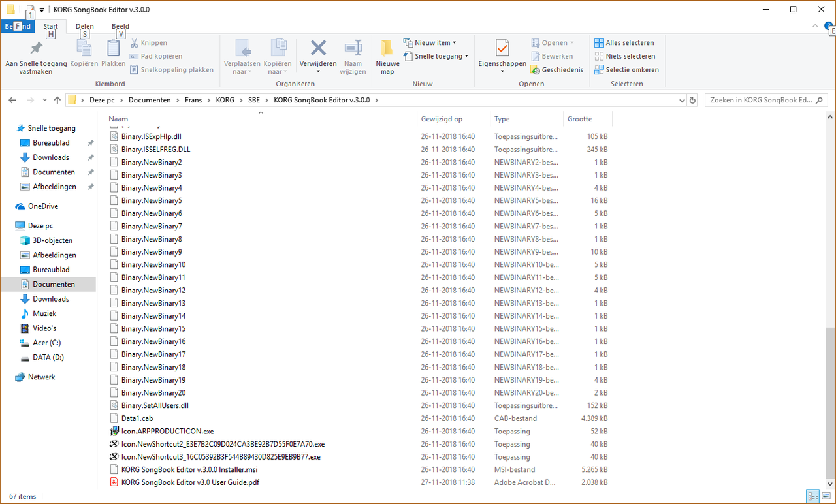Screen dimensions: 836x504
Task: Select OneDrive in the navigation pane
Action: pyautogui.click(x=42, y=206)
